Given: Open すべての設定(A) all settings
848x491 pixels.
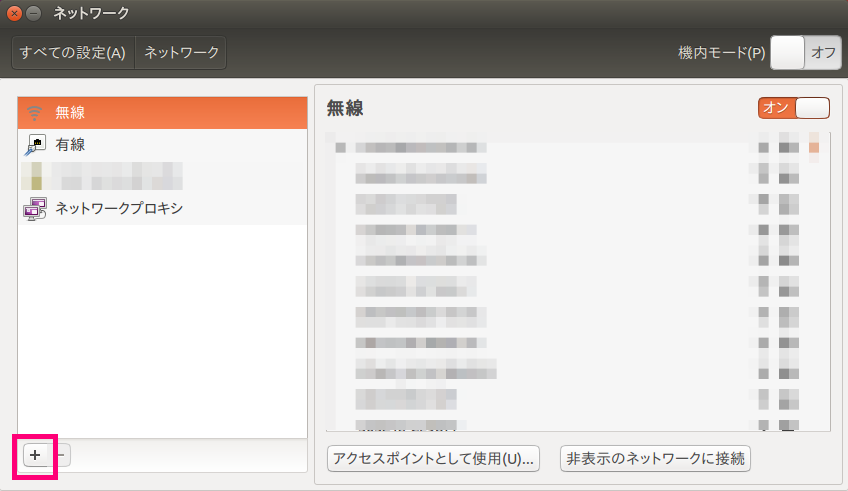Looking at the screenshot, I should [73, 52].
